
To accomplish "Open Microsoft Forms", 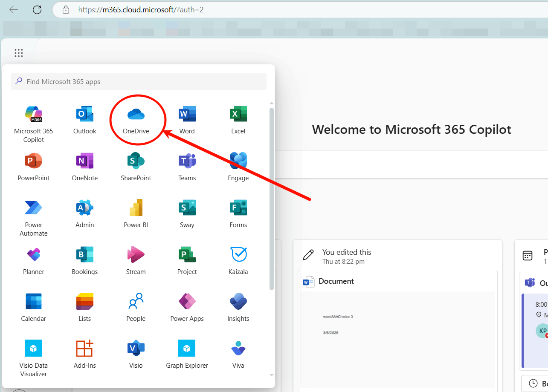I will coord(238,213).
